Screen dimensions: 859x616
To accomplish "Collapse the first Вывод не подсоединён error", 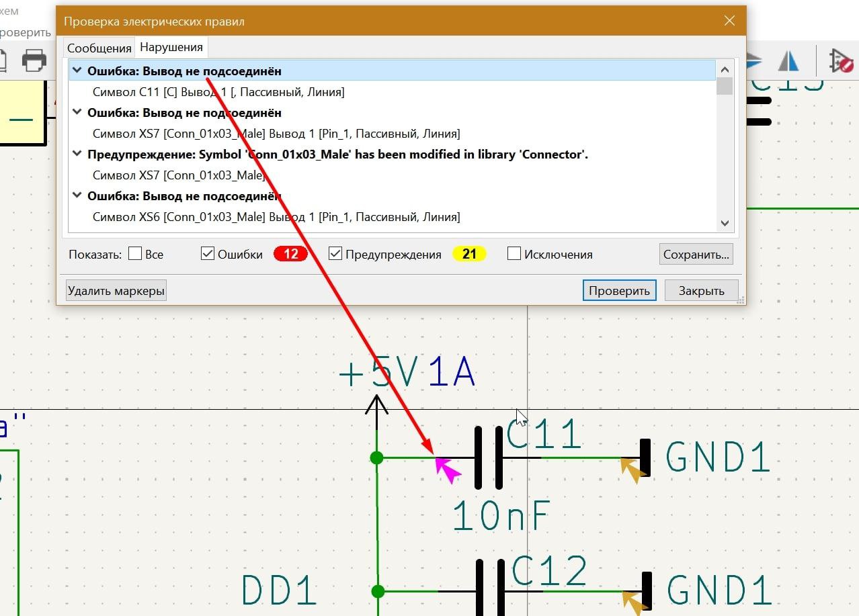I will (x=77, y=71).
